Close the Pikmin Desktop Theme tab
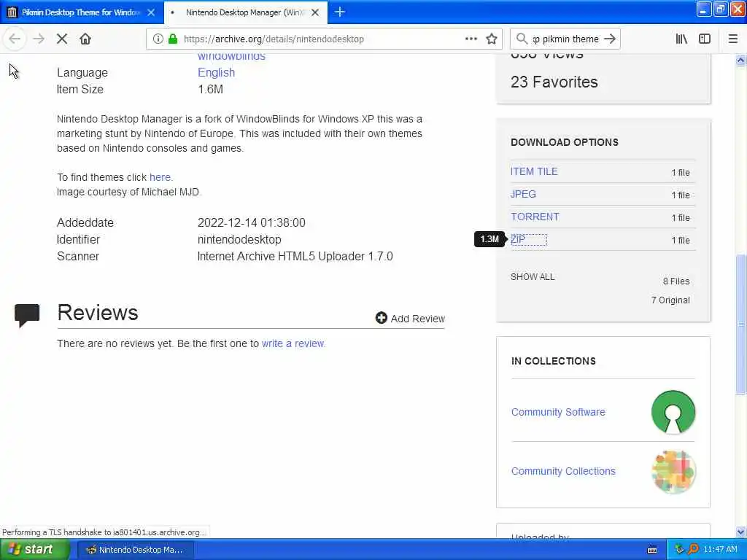 coord(151,12)
